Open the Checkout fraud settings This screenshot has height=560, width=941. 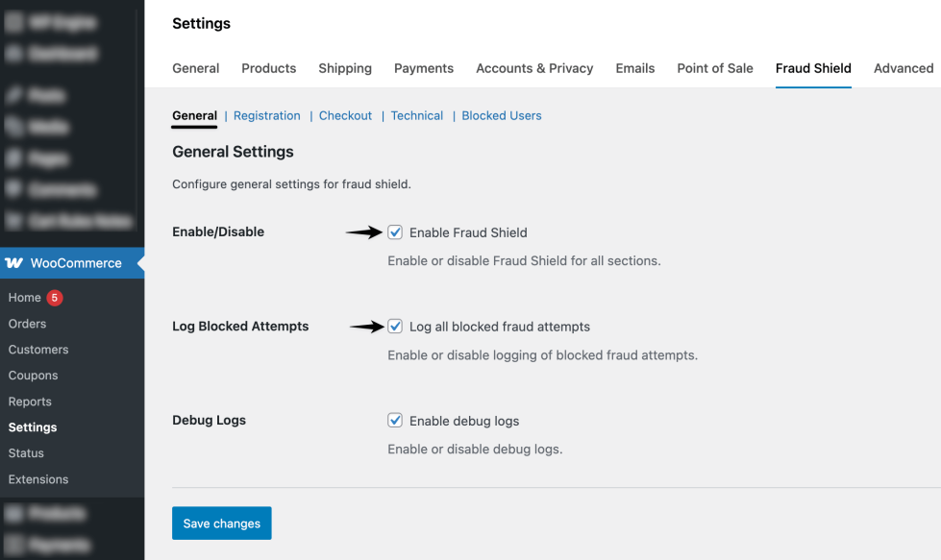pos(345,115)
